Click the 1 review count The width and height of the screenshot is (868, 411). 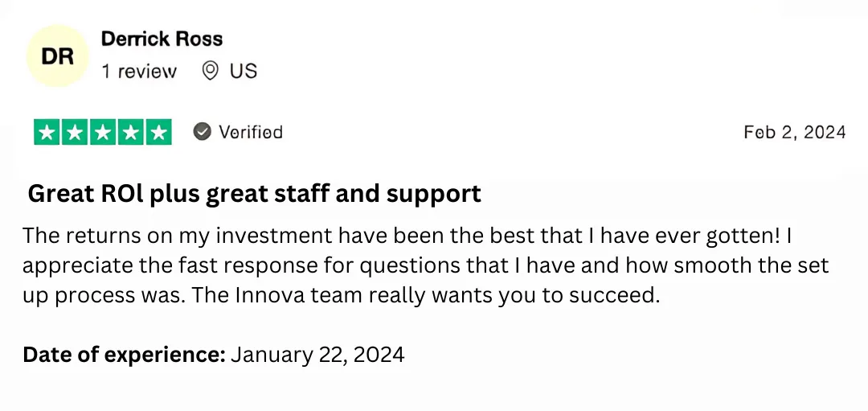tap(139, 72)
